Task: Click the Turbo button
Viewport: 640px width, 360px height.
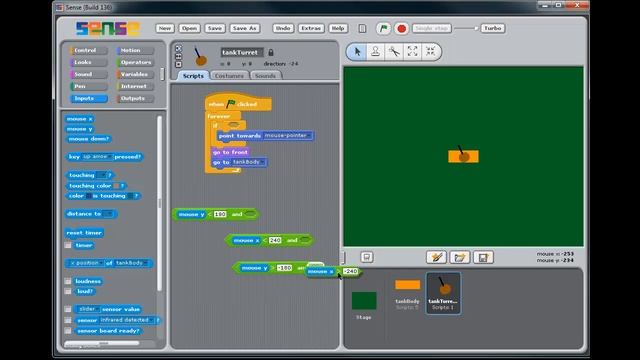Action: [x=493, y=29]
